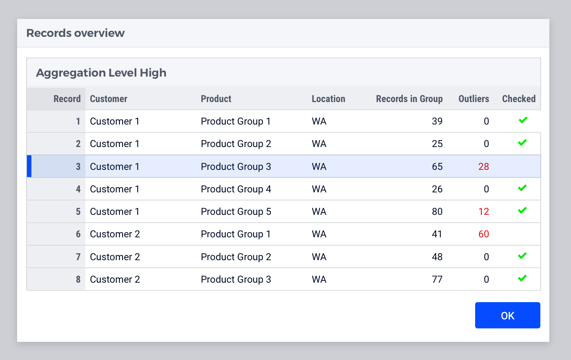Click Product Group 4 cell

coord(236,189)
